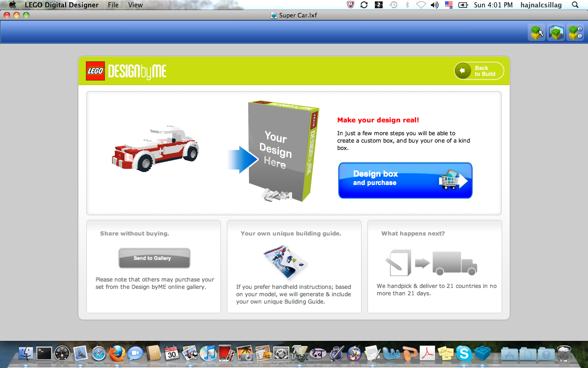The height and width of the screenshot is (368, 588).
Task: Open the volume menu bar icon
Action: [x=434, y=5]
